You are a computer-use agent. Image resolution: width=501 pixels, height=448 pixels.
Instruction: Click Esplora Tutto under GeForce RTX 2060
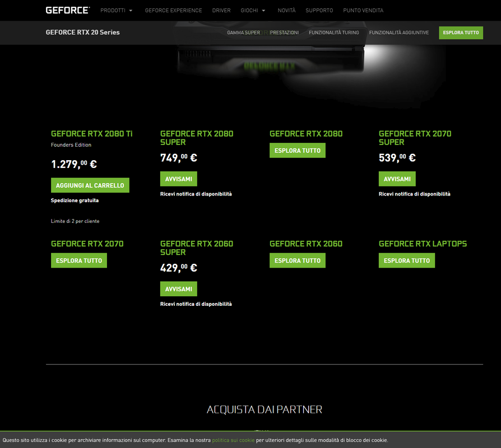[x=298, y=260]
